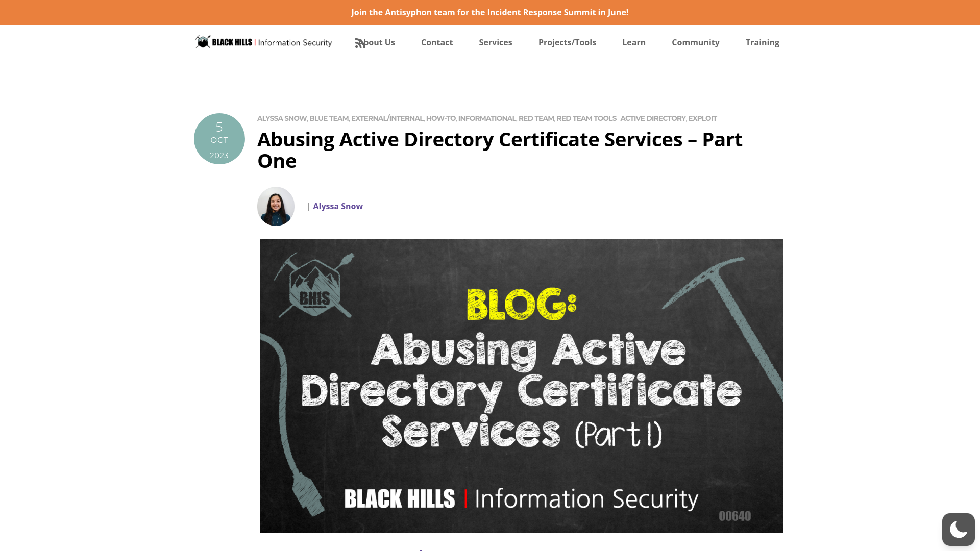Click the BHIS mountain logo icon
The height and width of the screenshot is (551, 980).
point(203,42)
